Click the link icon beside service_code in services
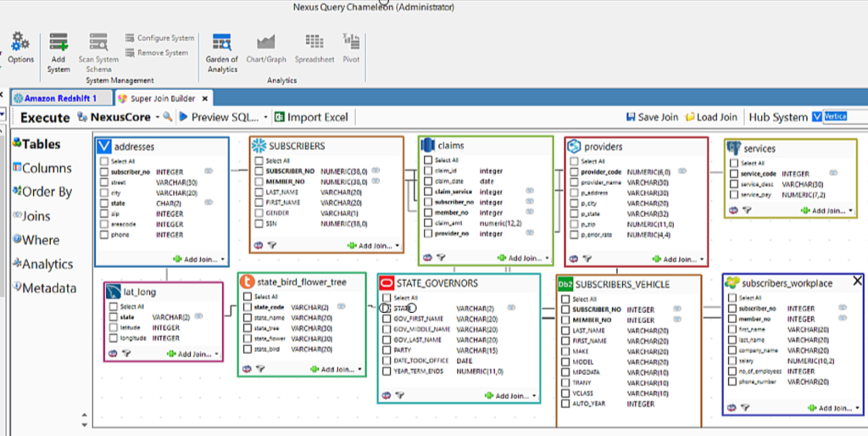Viewport: 868px width, 436px height. pyautogui.click(x=833, y=173)
